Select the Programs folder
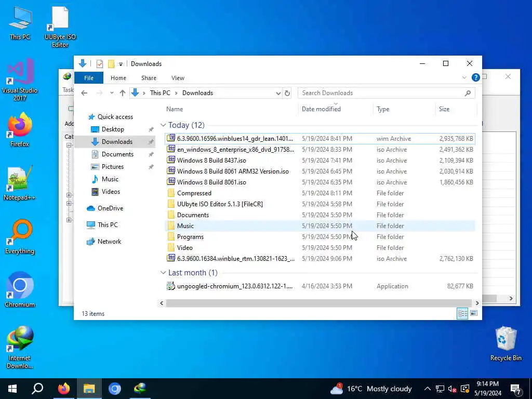This screenshot has width=532, height=399. (320, 237)
